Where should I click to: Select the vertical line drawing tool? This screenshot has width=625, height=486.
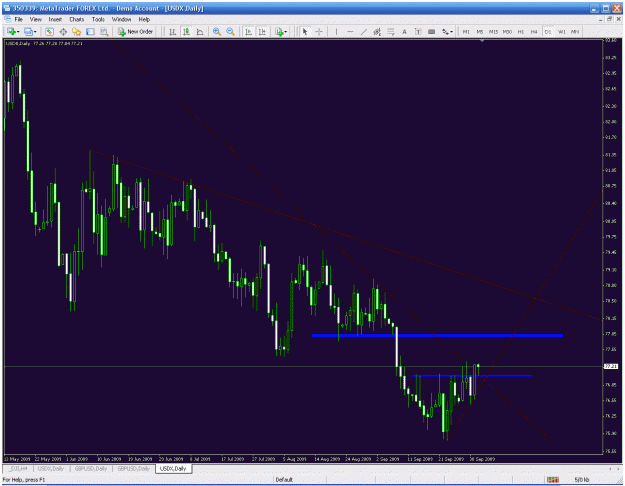click(x=336, y=31)
